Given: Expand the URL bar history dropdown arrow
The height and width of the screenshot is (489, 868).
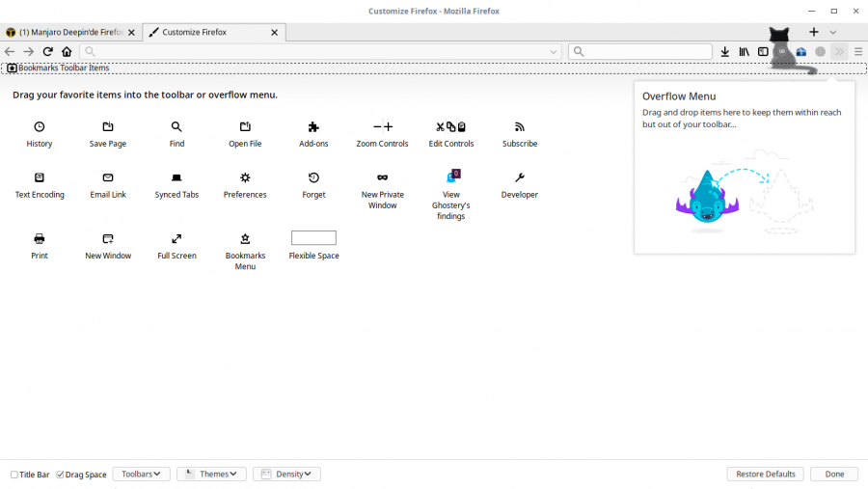Looking at the screenshot, I should [x=553, y=51].
